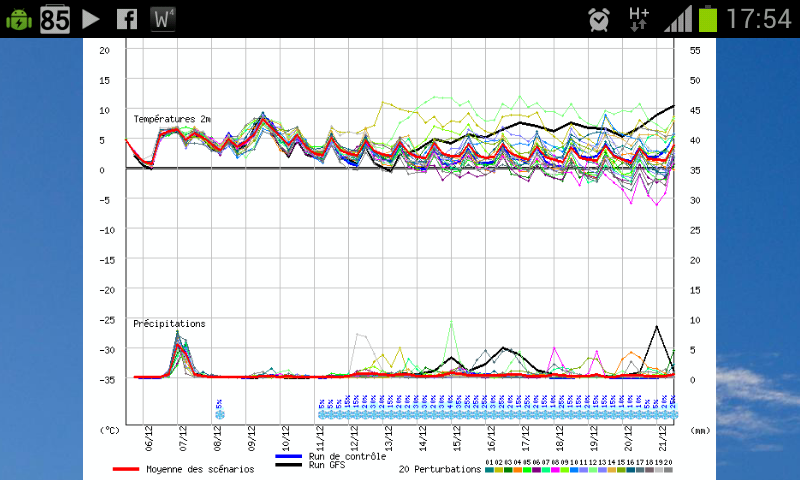Image resolution: width=800 pixels, height=480 pixels.
Task: Tap the H+ mobile data icon
Action: 639,19
